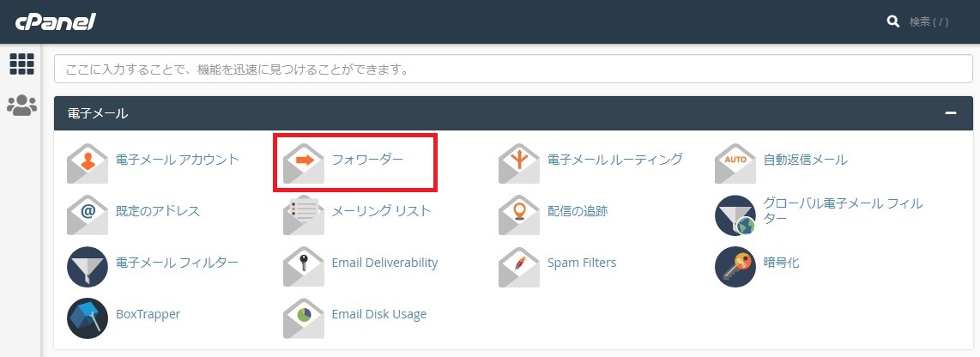980x357 pixels.
Task: Collapse the 電子メール section with minus
Action: [951, 113]
